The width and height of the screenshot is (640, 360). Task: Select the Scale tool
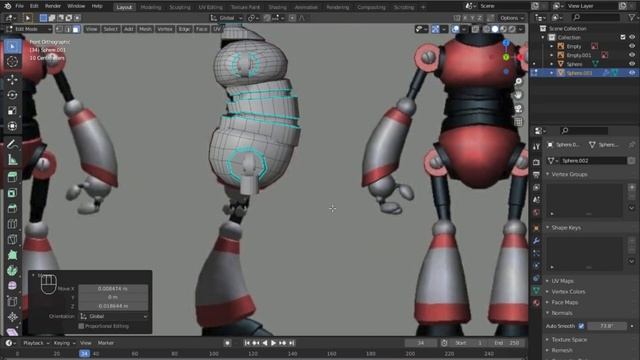coord(12,111)
